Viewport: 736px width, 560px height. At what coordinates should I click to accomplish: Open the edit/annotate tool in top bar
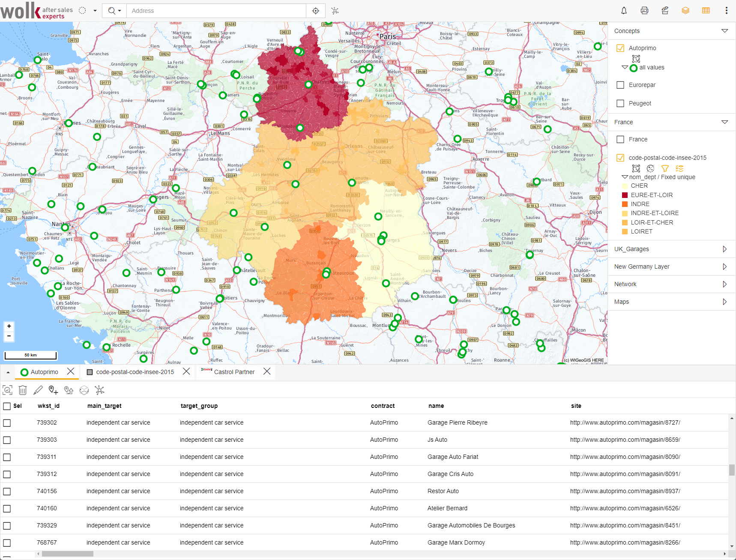(665, 11)
